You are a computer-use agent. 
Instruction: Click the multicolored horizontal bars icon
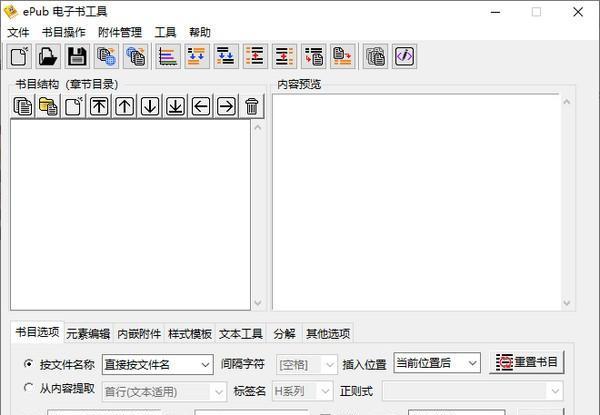[x=168, y=56]
